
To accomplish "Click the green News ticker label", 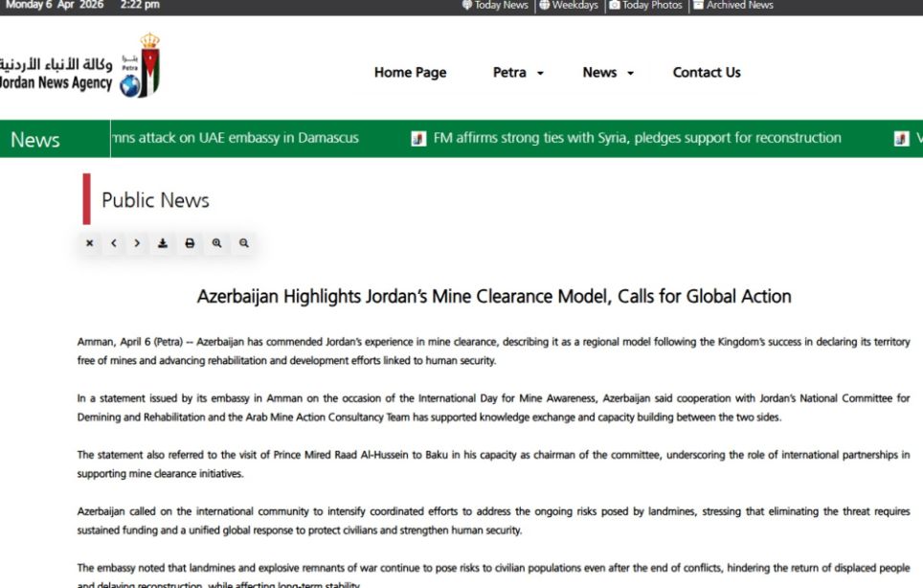I will (35, 140).
